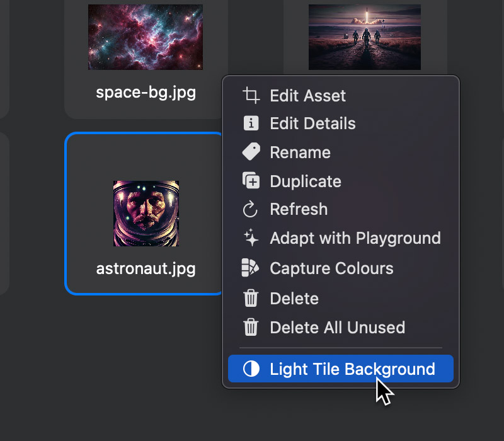Click the palette icon for Capture Colours
This screenshot has height=441, width=504.
[x=251, y=268]
